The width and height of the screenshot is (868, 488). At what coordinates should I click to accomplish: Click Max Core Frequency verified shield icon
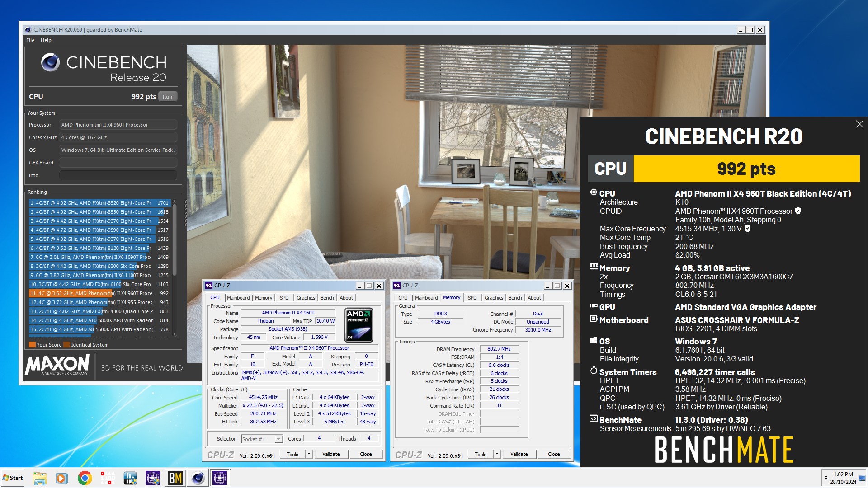point(747,229)
